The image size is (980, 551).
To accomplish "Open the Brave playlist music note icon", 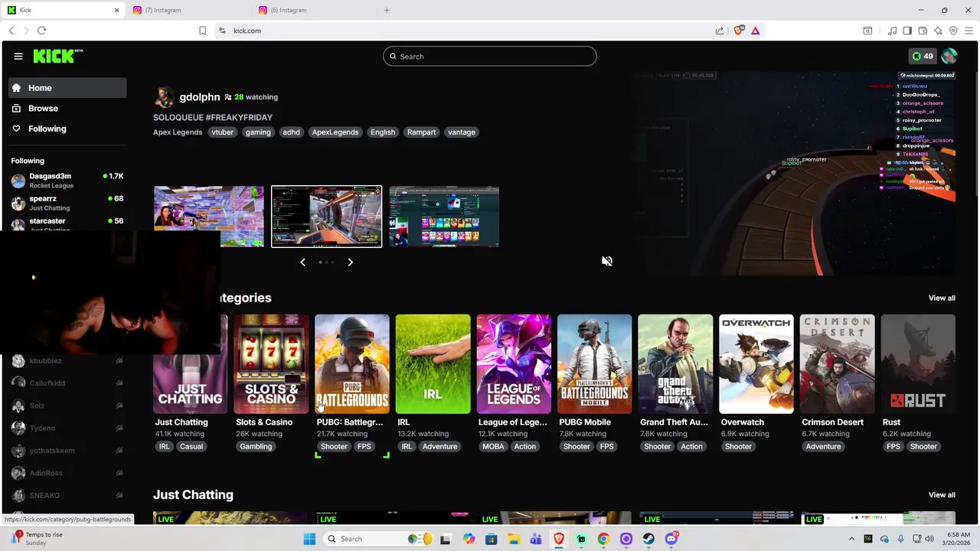I will click(892, 31).
